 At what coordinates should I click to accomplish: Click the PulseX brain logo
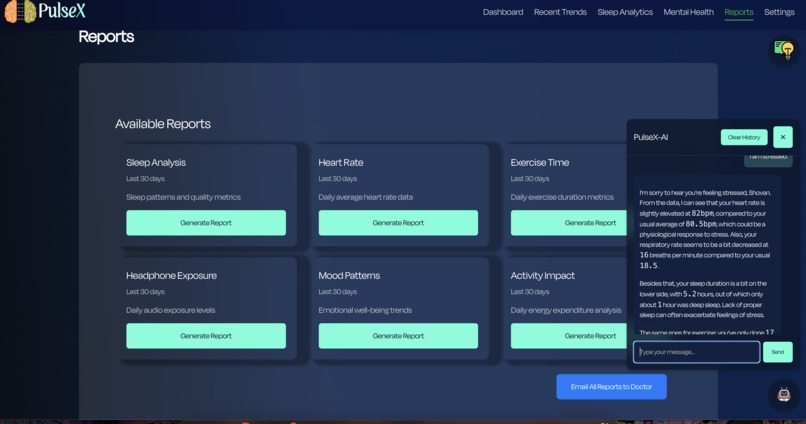20,11
